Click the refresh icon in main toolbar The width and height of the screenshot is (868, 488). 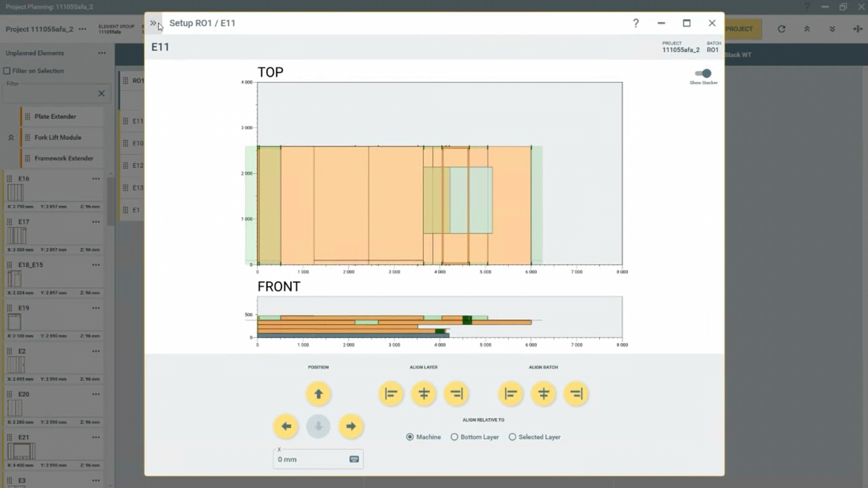(x=782, y=29)
